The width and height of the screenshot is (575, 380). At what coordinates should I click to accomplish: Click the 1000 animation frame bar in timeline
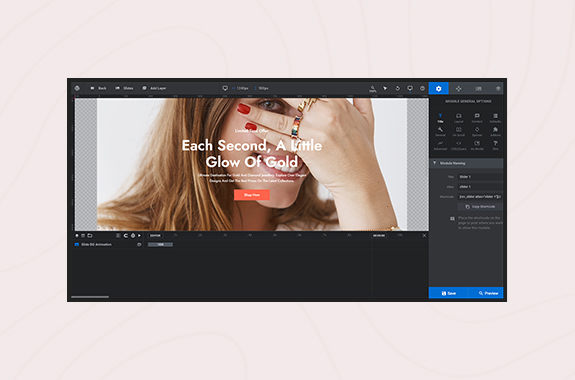click(160, 244)
